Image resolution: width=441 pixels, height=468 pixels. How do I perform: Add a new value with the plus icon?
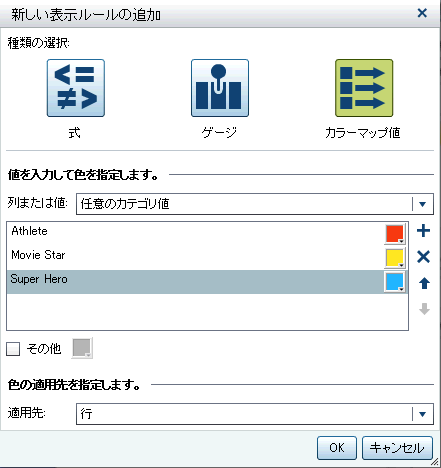click(423, 231)
